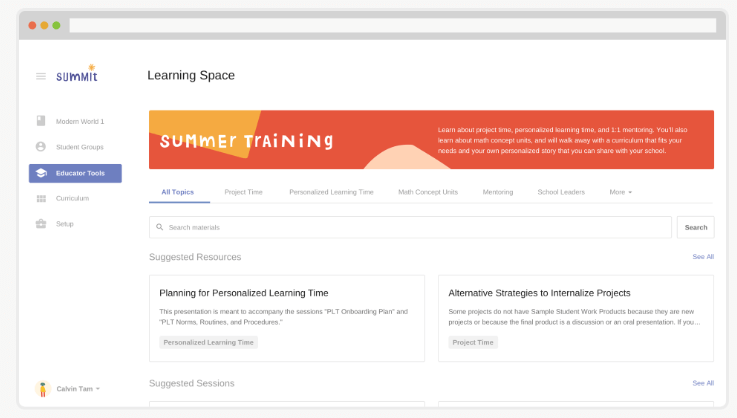Screen dimensions: 737x418
Task: Switch to Personalized Learning Time tab
Action: point(331,192)
